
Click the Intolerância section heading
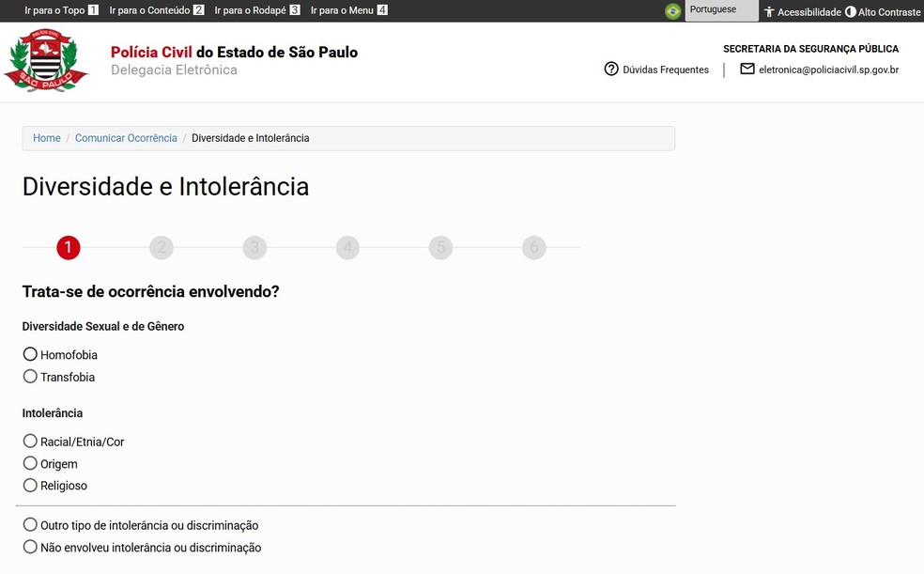[x=53, y=413]
